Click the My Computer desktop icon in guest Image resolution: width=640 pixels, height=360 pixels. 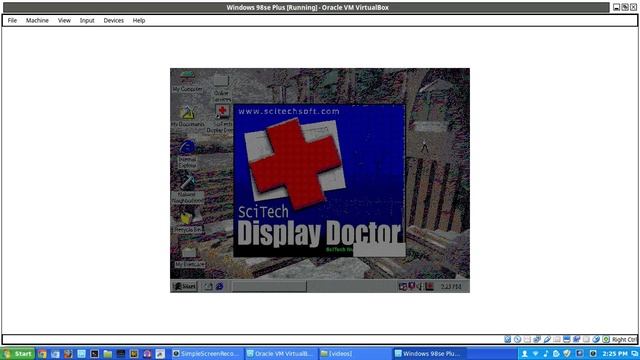click(x=187, y=81)
